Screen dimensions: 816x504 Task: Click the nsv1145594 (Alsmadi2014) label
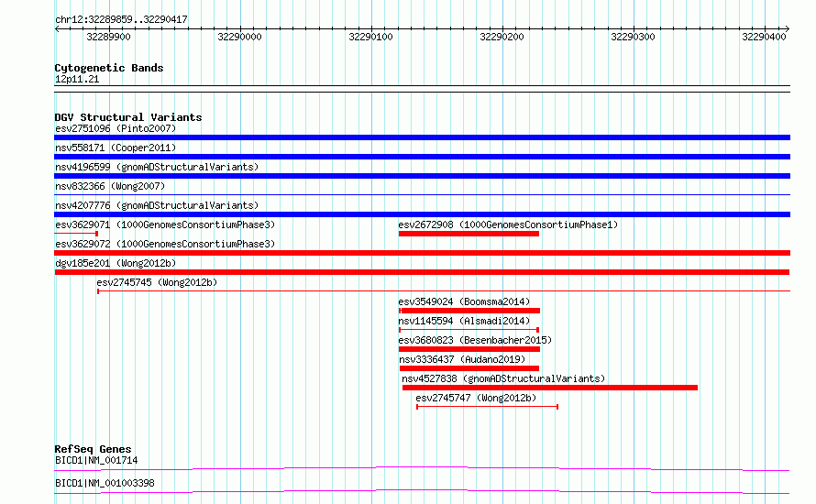(464, 321)
